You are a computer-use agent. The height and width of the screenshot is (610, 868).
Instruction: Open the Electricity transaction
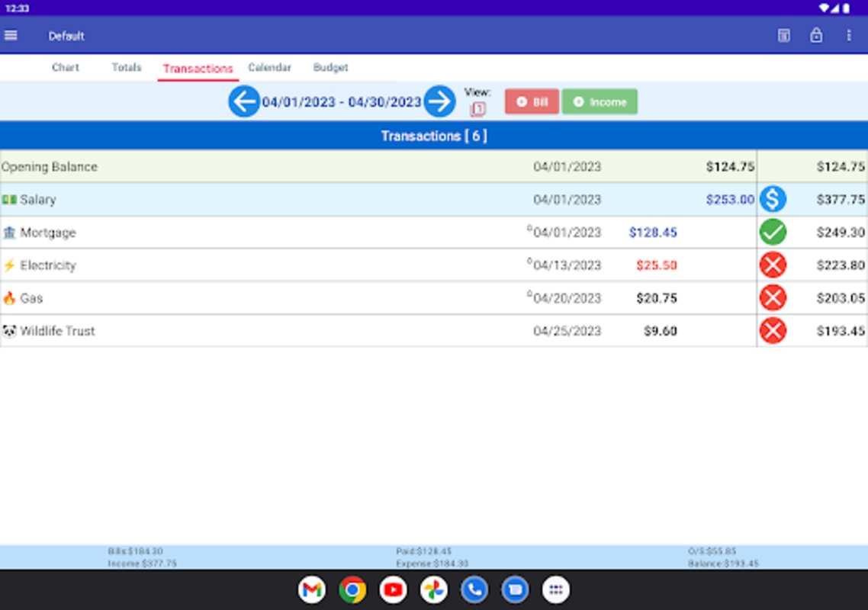point(434,265)
